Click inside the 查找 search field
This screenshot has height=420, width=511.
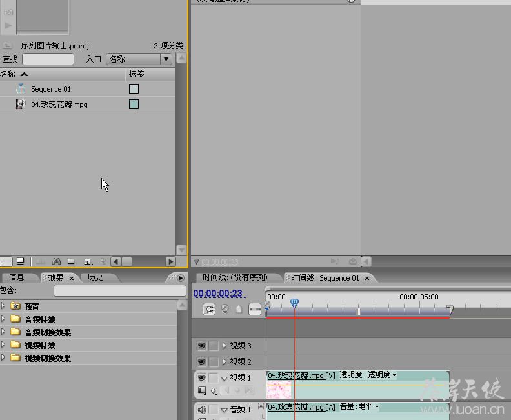(x=48, y=59)
